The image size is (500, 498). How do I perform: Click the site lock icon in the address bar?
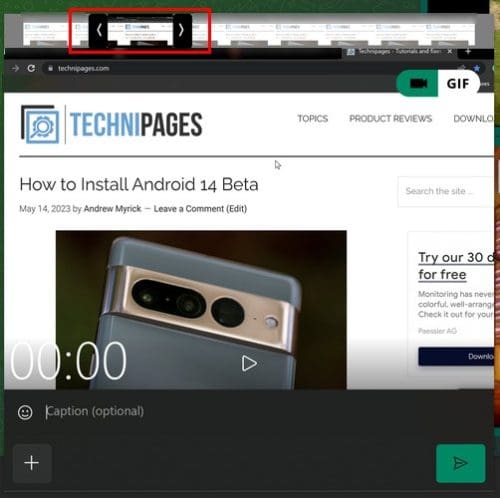[x=50, y=68]
